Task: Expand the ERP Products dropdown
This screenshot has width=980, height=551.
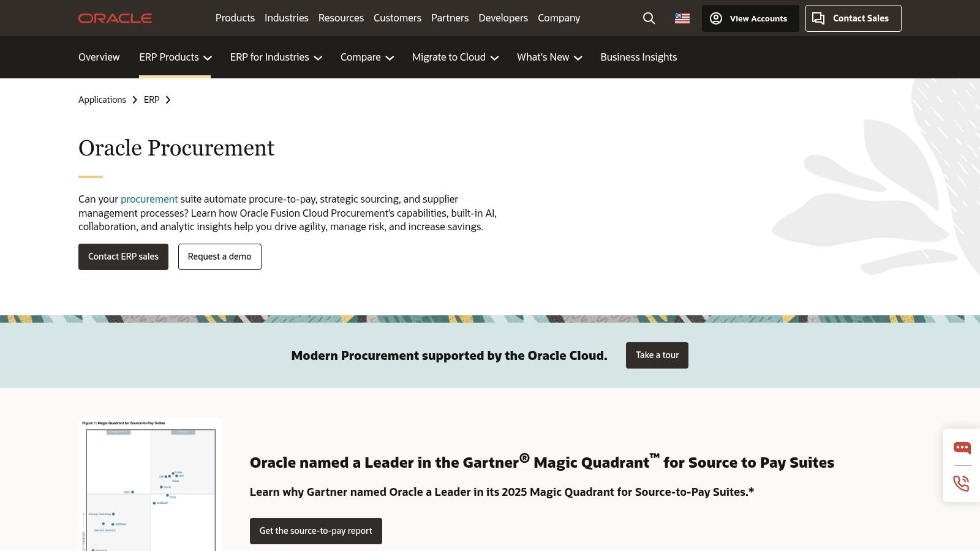Action: (x=175, y=57)
